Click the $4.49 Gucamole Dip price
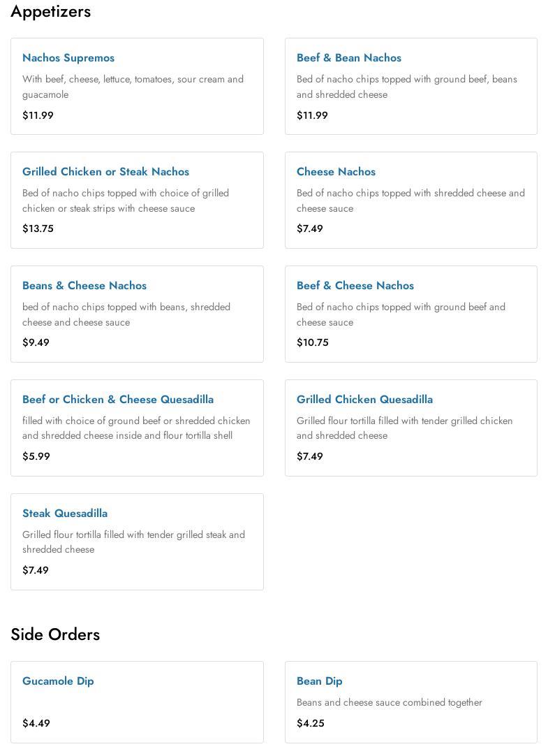 pyautogui.click(x=36, y=723)
